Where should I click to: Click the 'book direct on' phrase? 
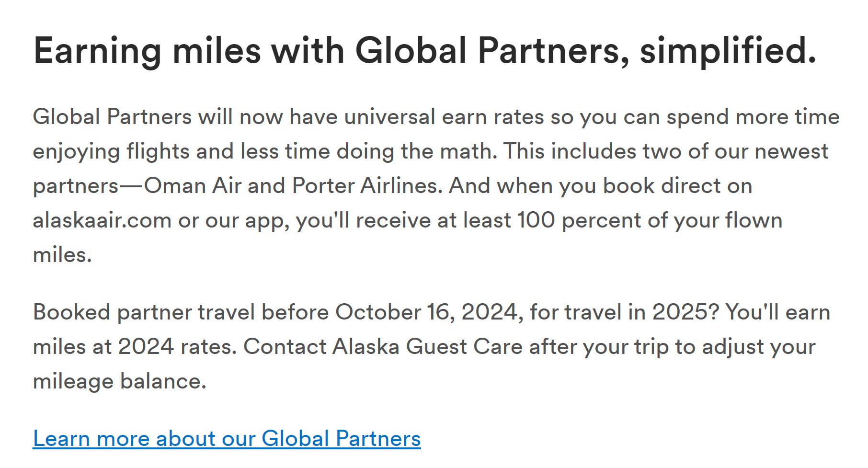click(677, 186)
